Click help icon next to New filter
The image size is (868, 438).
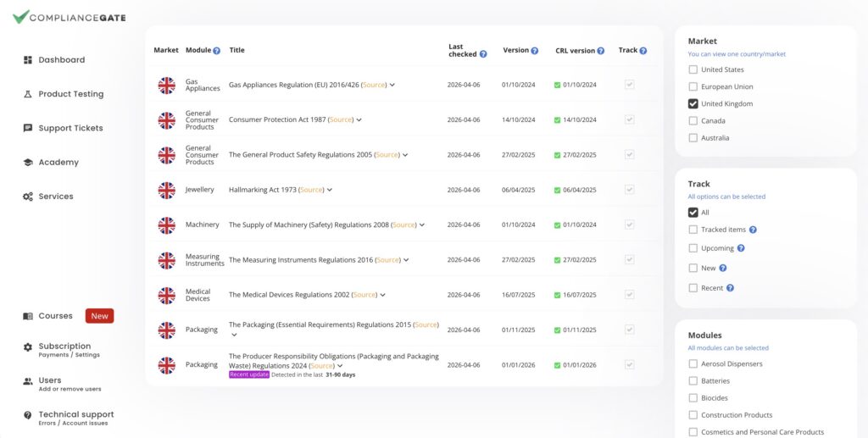[x=722, y=269]
